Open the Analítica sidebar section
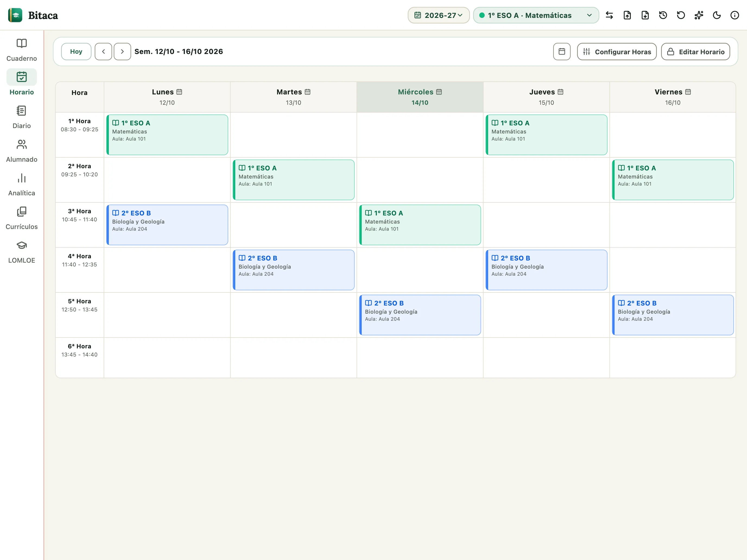This screenshot has width=747, height=560. click(x=22, y=185)
